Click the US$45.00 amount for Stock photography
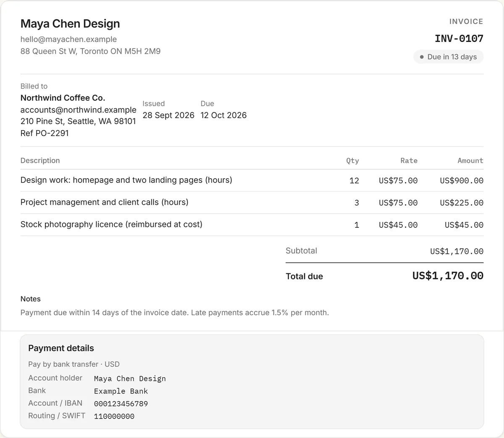Screen dimensions: 504x438 [x=464, y=225]
